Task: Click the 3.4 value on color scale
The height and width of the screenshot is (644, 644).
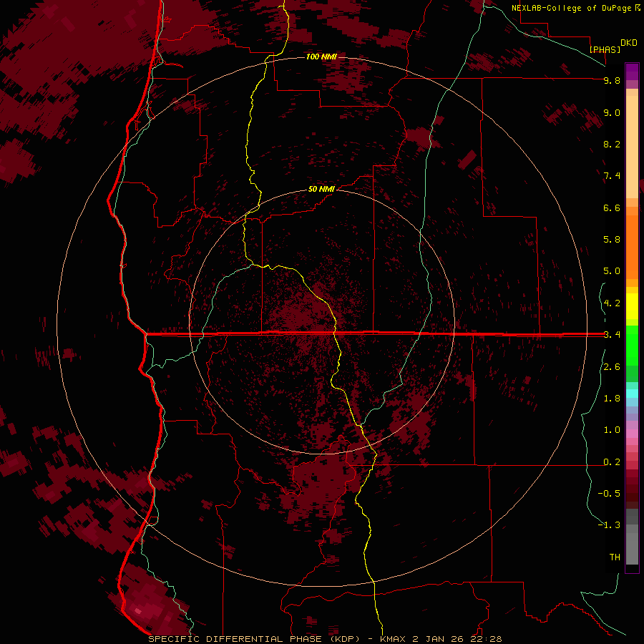Action: tap(612, 335)
